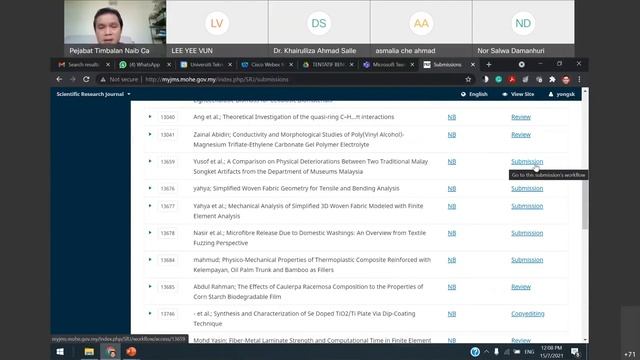Open the notifications action center
The image size is (640, 360).
point(576,351)
